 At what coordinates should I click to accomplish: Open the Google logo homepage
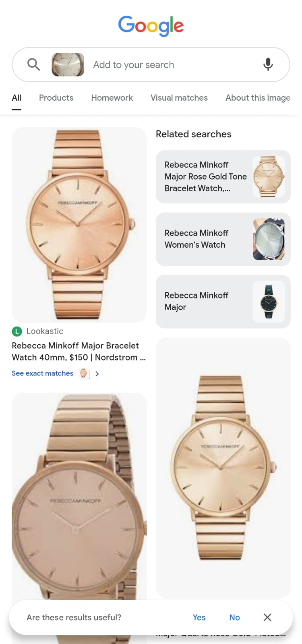pyautogui.click(x=151, y=26)
